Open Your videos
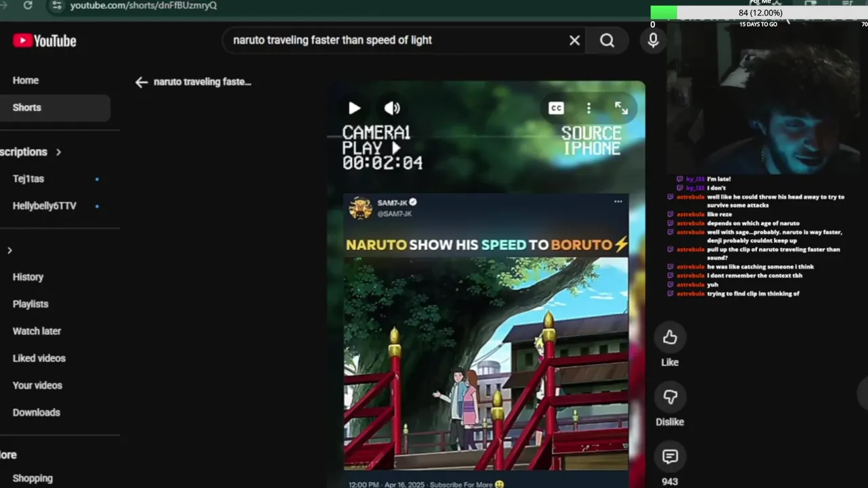Screen dimensions: 868x488 point(37,385)
